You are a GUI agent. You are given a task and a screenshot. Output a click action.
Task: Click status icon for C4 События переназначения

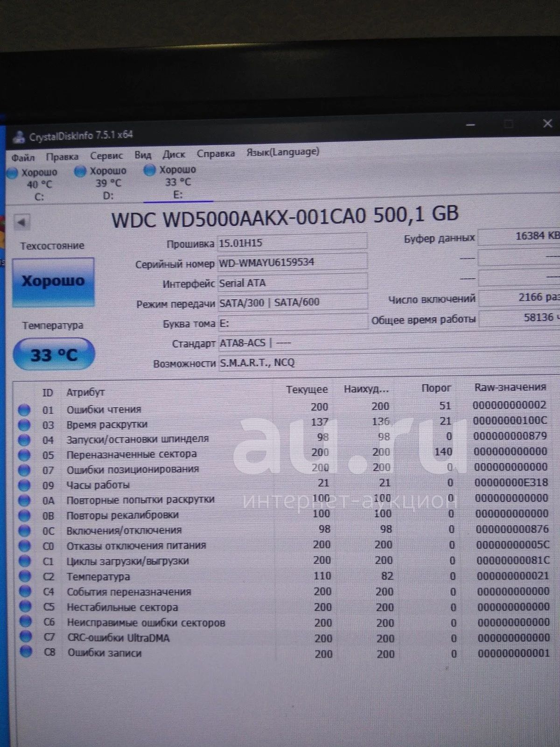tap(25, 592)
